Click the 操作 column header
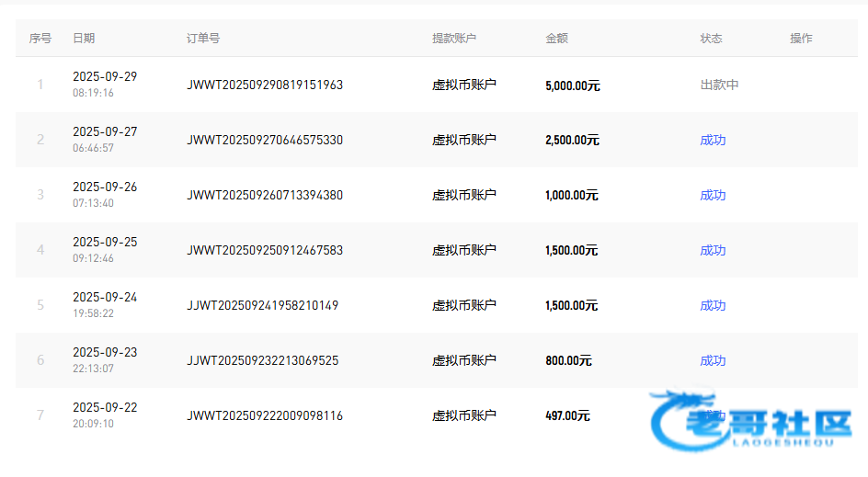Screen dimensions: 868x477 801,38
